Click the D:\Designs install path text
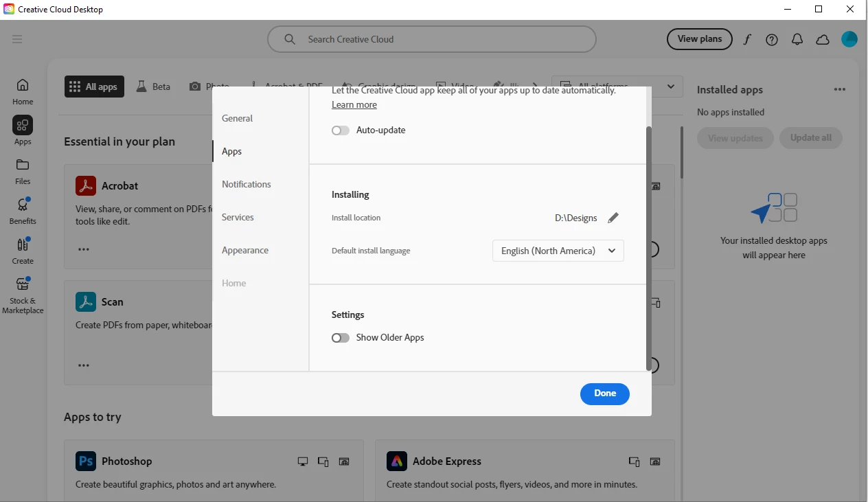 coord(576,218)
